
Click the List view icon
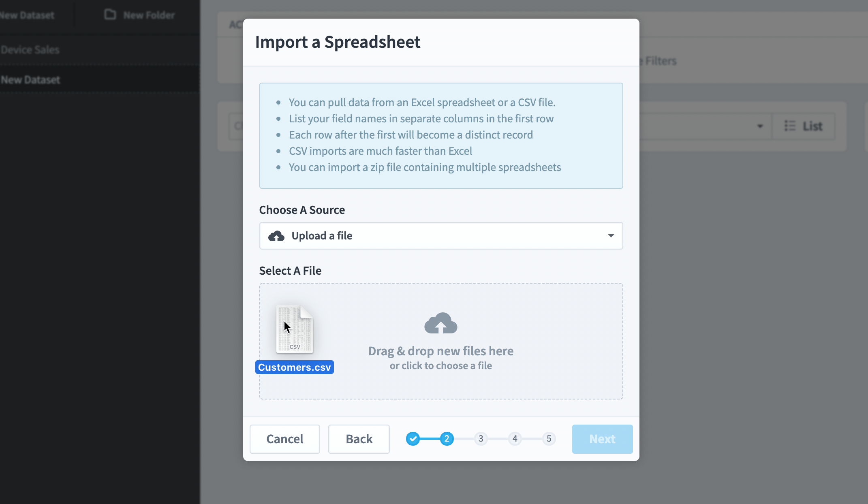pos(790,126)
